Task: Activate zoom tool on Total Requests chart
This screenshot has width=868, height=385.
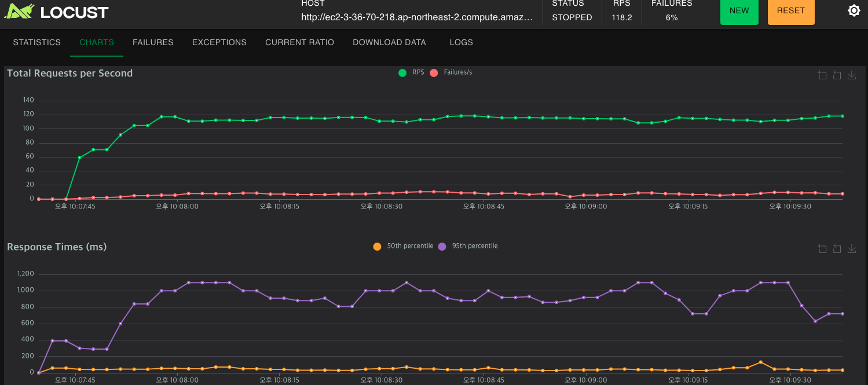Action: pyautogui.click(x=822, y=75)
